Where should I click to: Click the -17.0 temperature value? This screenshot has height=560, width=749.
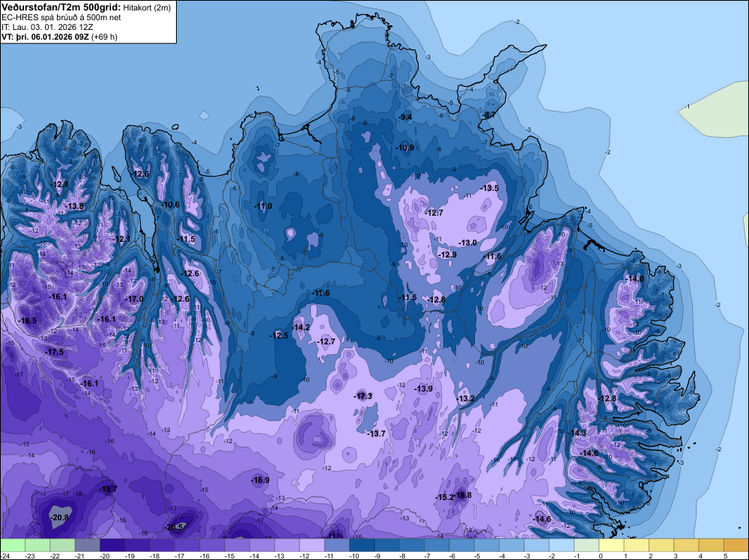[134, 299]
